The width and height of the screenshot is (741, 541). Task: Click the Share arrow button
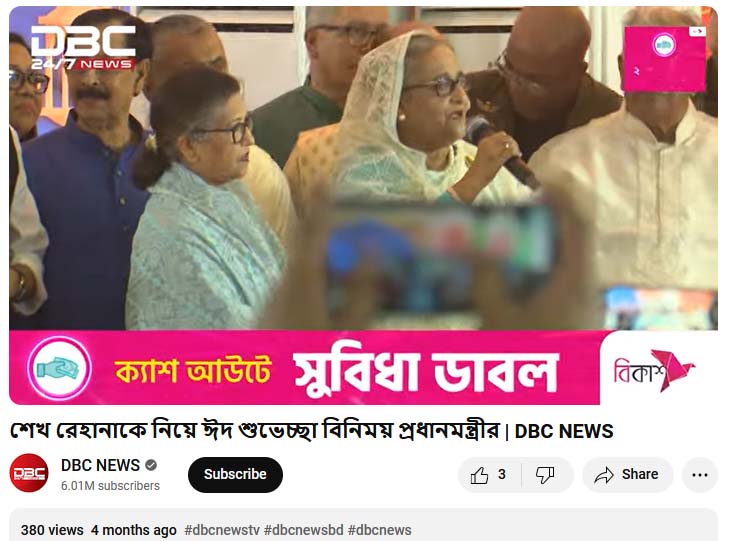pyautogui.click(x=628, y=474)
